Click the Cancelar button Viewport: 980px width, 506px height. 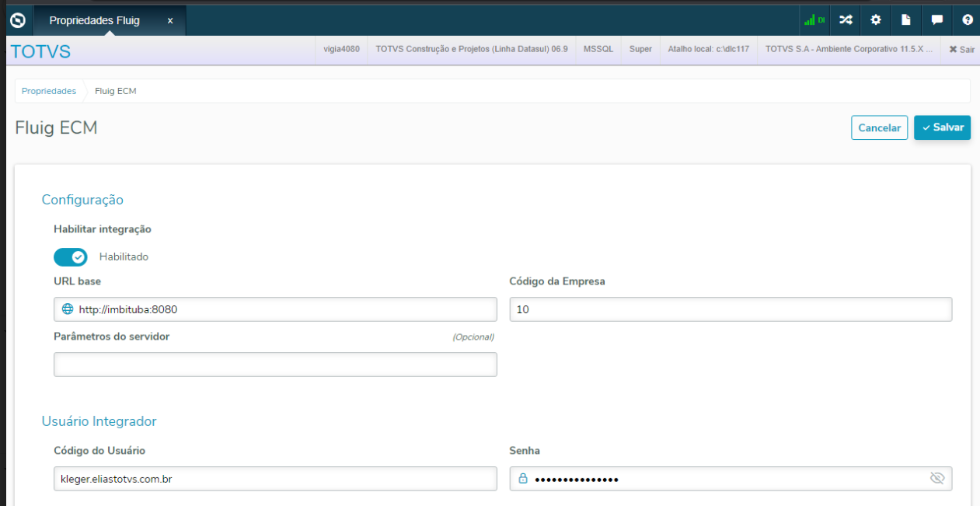tap(879, 127)
